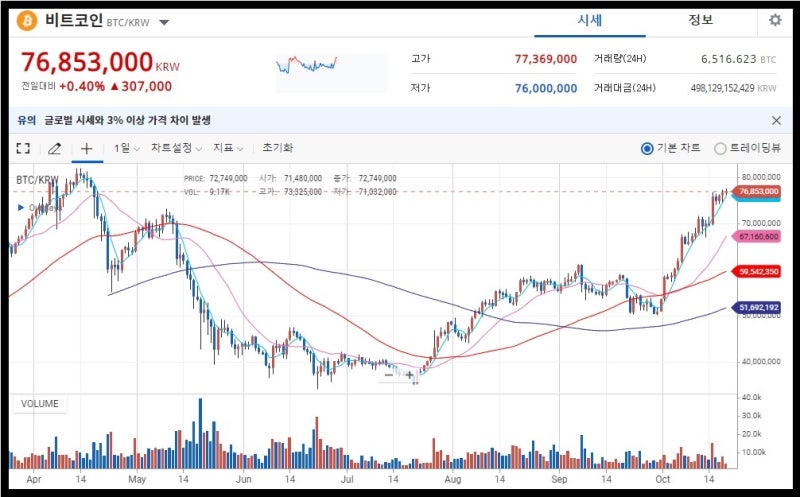Click the Oct label on time axis
The height and width of the screenshot is (497, 800).
663,479
